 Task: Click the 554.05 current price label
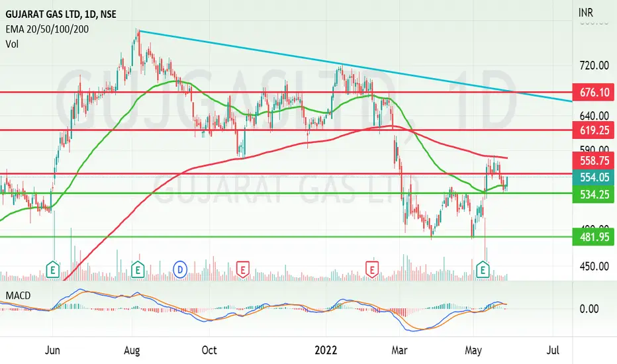(x=593, y=177)
